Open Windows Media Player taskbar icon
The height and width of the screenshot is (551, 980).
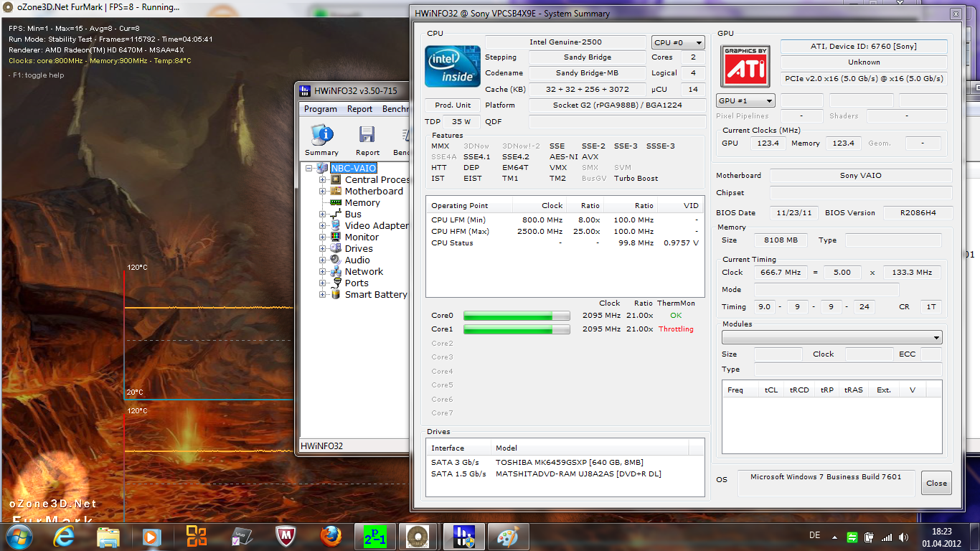point(151,536)
